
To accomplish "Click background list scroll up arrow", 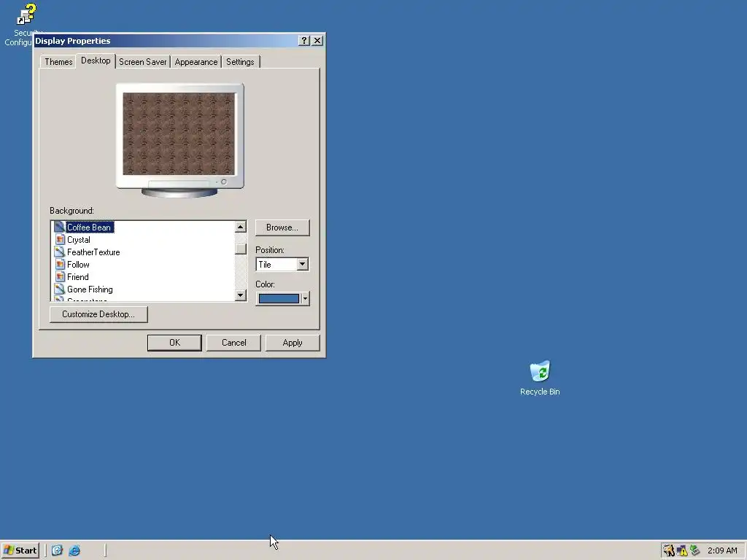I will [x=241, y=227].
